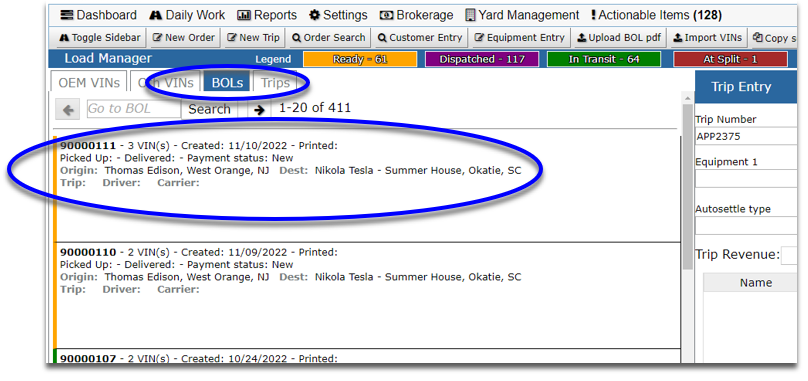
Task: Click the magnifier icon on Order Search
Action: pyautogui.click(x=296, y=38)
